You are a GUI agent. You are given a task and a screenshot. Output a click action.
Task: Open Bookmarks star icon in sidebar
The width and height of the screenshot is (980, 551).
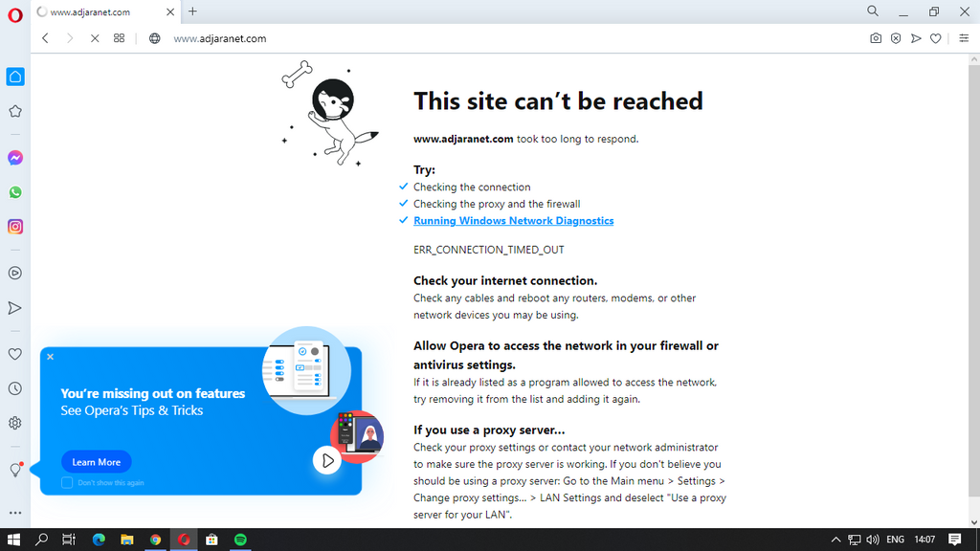click(15, 111)
